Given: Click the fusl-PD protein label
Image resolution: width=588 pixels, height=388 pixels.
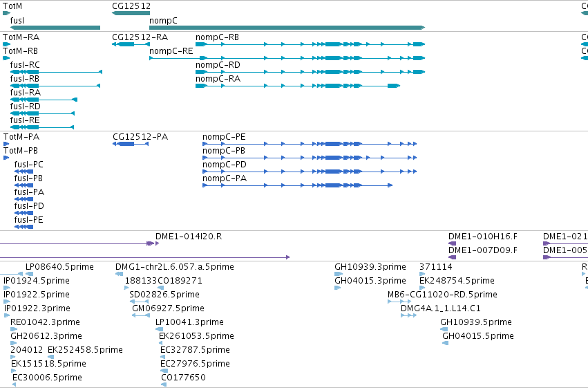Looking at the screenshot, I should 29,206.
